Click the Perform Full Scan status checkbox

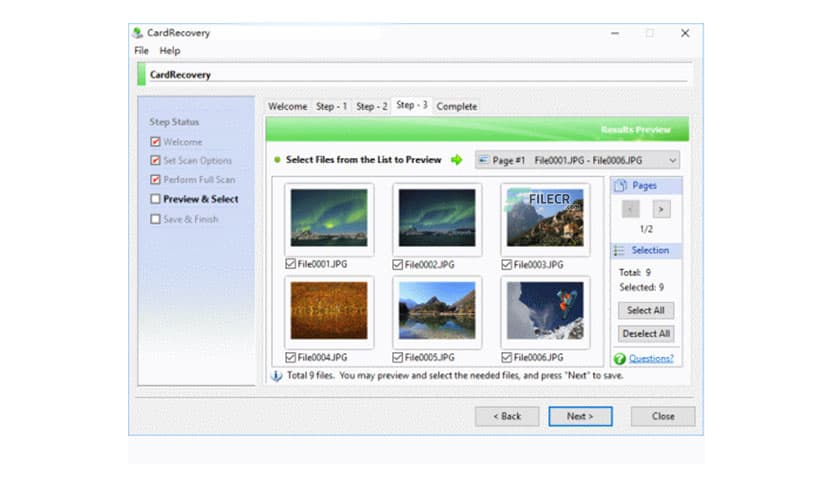155,180
